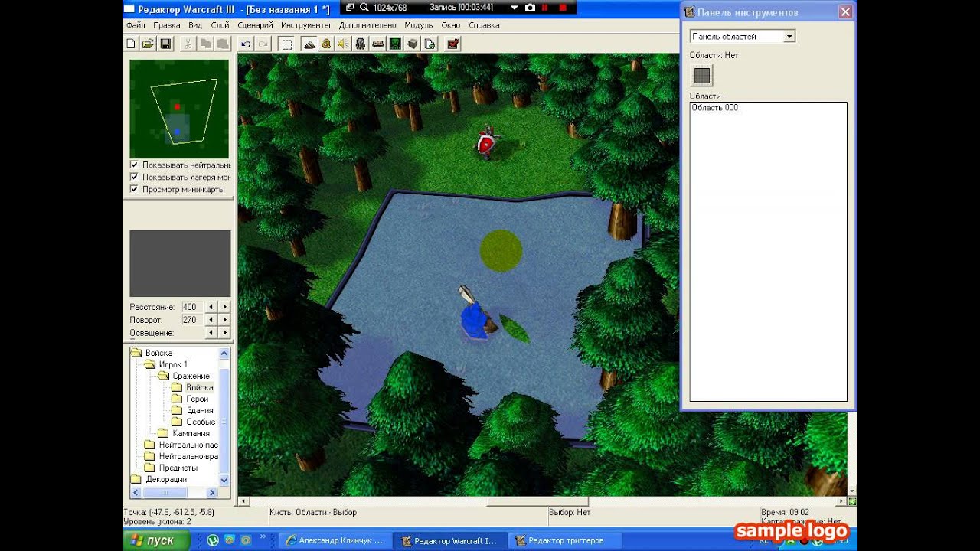Open the Слой menu
The image size is (980, 551).
(220, 25)
